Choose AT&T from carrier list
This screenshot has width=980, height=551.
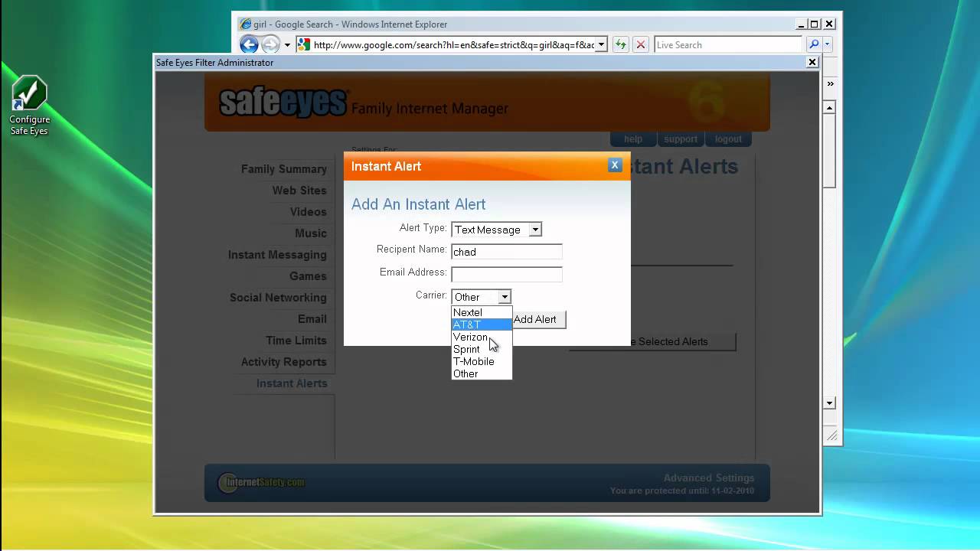coord(482,324)
